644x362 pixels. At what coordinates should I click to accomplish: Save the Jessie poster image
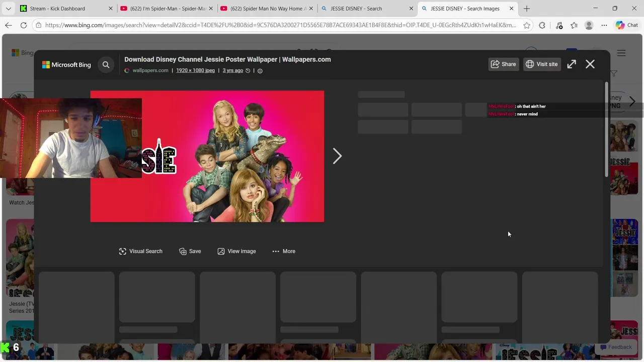click(x=190, y=251)
